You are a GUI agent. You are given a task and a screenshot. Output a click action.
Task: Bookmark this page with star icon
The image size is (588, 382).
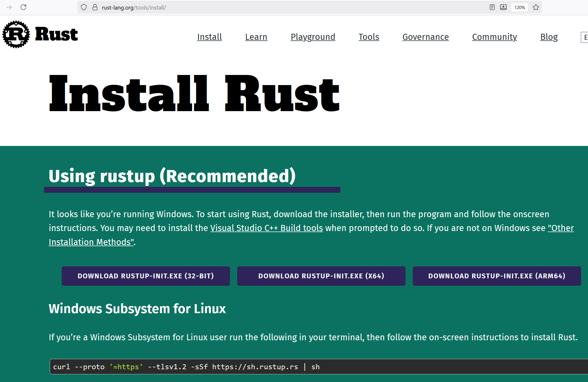coord(536,7)
